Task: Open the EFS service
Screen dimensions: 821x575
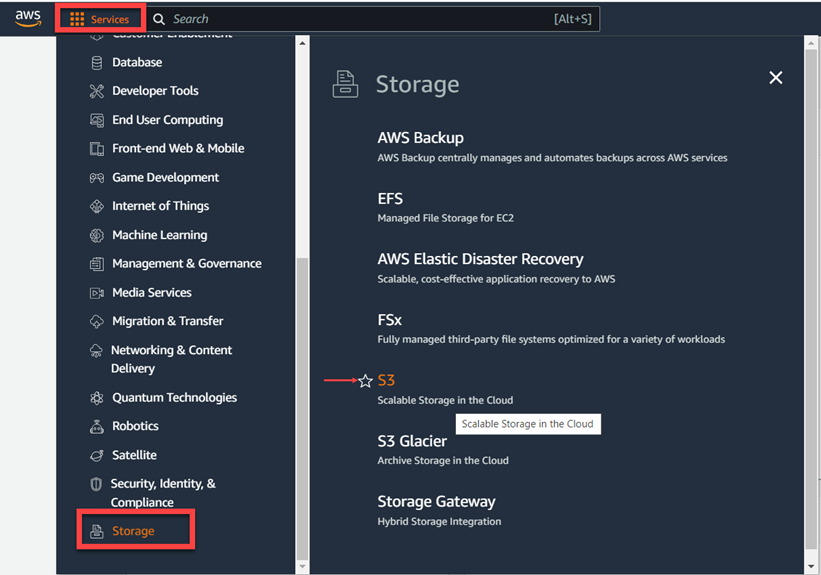Action: pyautogui.click(x=390, y=199)
